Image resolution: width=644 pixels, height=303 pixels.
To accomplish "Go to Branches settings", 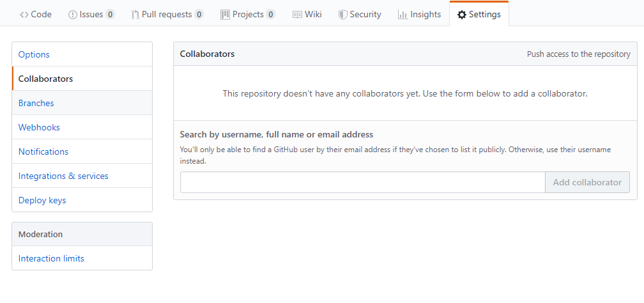I will (36, 103).
